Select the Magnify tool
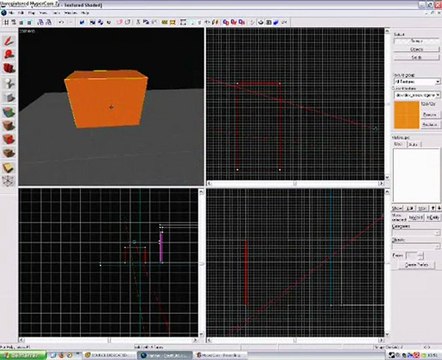 coord(9,55)
